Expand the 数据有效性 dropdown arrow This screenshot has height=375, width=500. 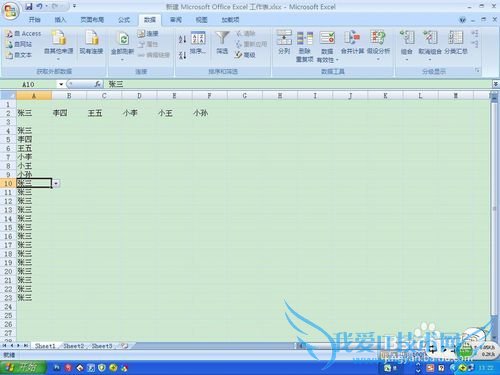(337, 60)
